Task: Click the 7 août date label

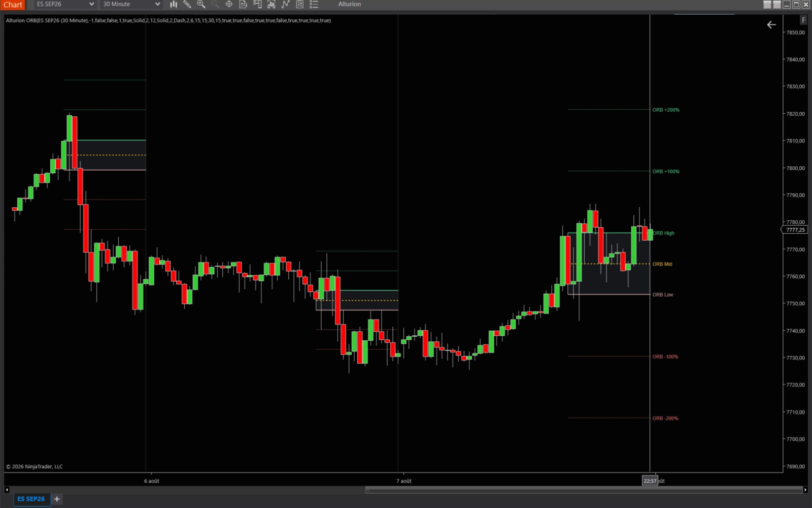Action: point(404,481)
